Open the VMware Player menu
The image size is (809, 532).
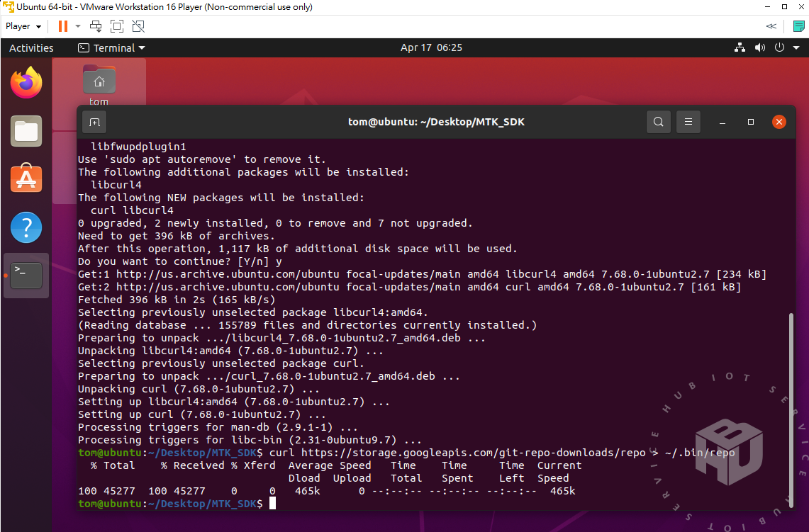(23, 26)
